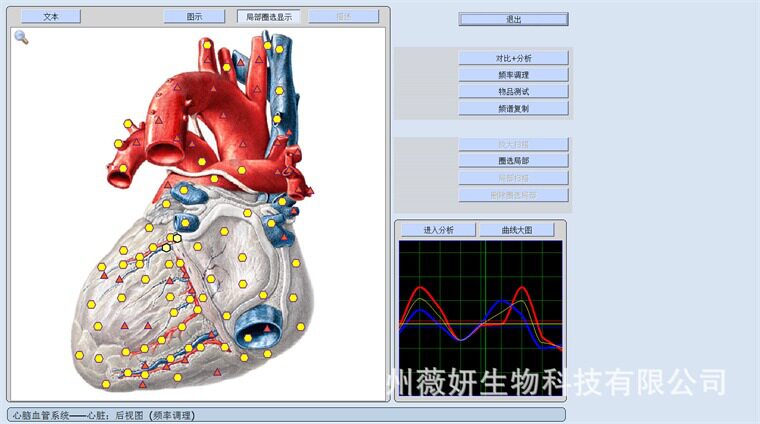Open the 文本 text view
The image size is (760, 424).
[51, 16]
